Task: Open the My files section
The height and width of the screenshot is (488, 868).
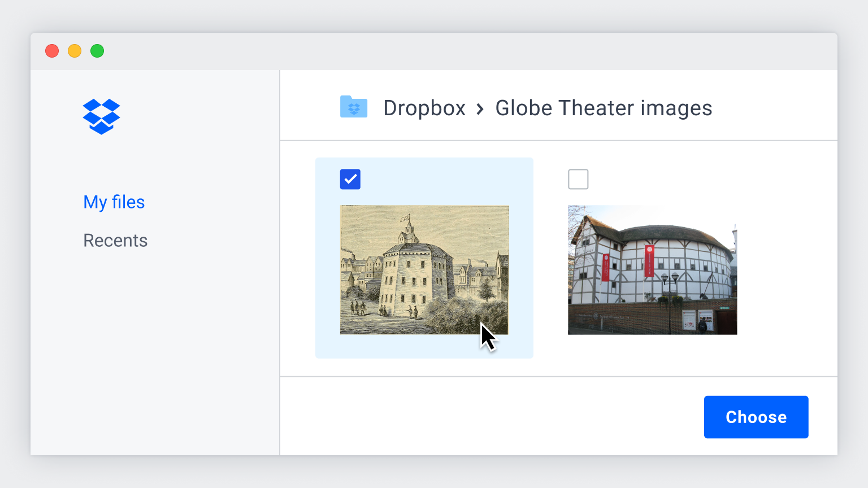Action: [x=114, y=202]
